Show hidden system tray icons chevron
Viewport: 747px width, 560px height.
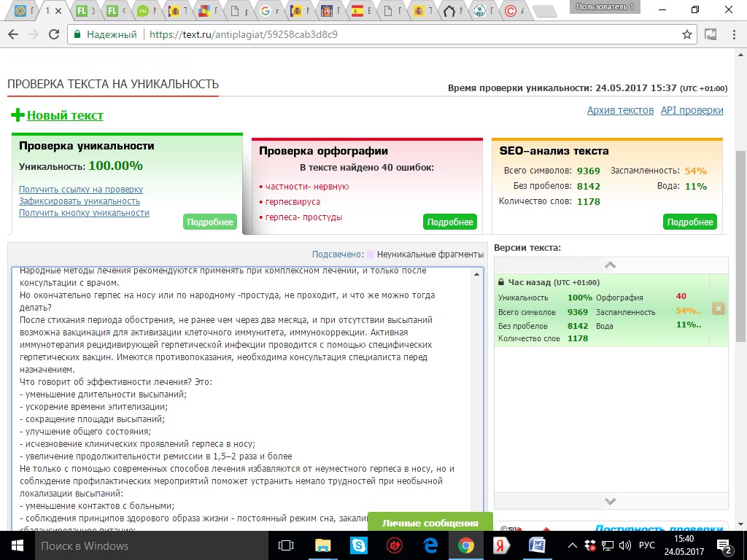[573, 545]
